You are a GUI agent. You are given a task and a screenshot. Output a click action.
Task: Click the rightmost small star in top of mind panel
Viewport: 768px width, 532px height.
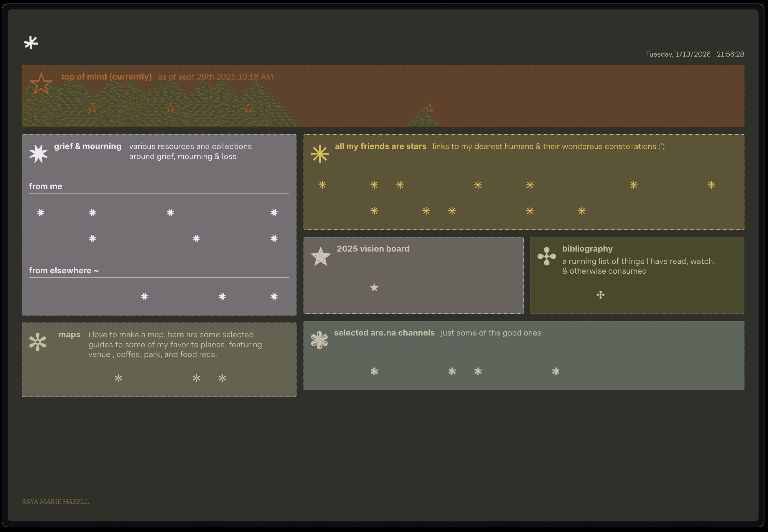429,108
